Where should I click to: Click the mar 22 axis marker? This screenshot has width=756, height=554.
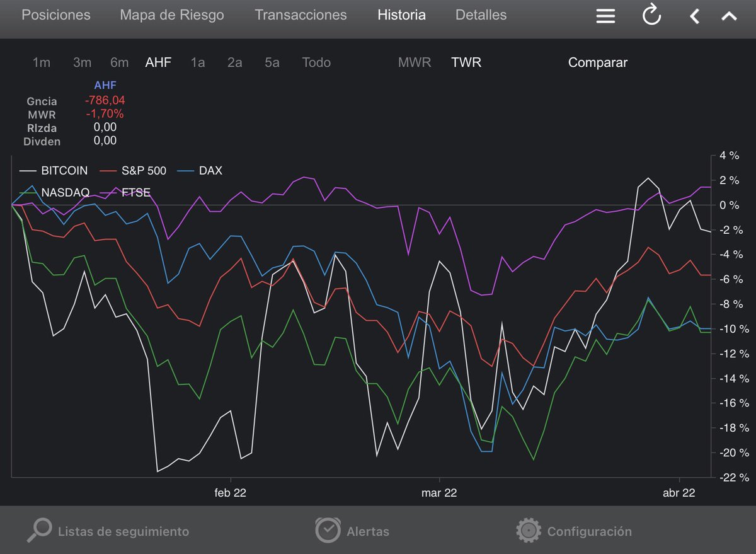pyautogui.click(x=439, y=493)
